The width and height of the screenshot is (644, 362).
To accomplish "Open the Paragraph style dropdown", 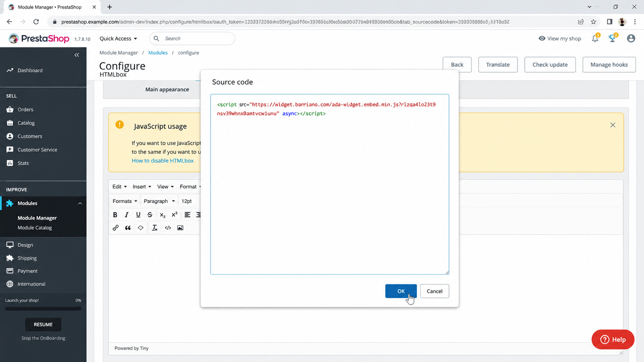I will [x=159, y=201].
